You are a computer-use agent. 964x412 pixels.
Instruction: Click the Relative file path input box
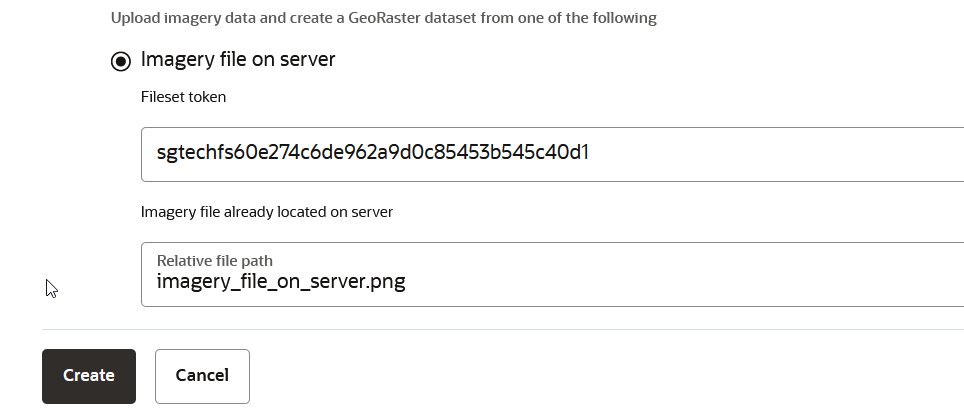[552, 274]
